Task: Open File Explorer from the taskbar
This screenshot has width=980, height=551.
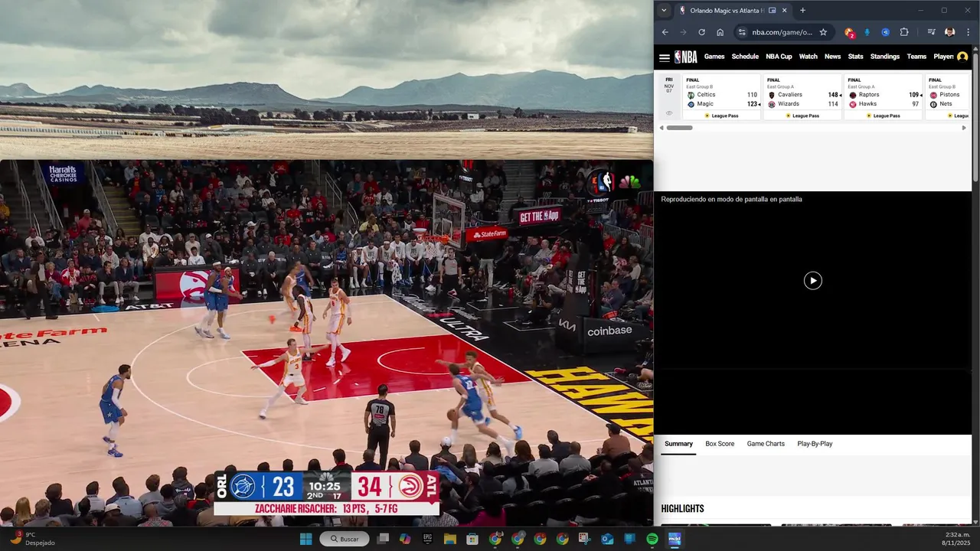Action: click(450, 539)
